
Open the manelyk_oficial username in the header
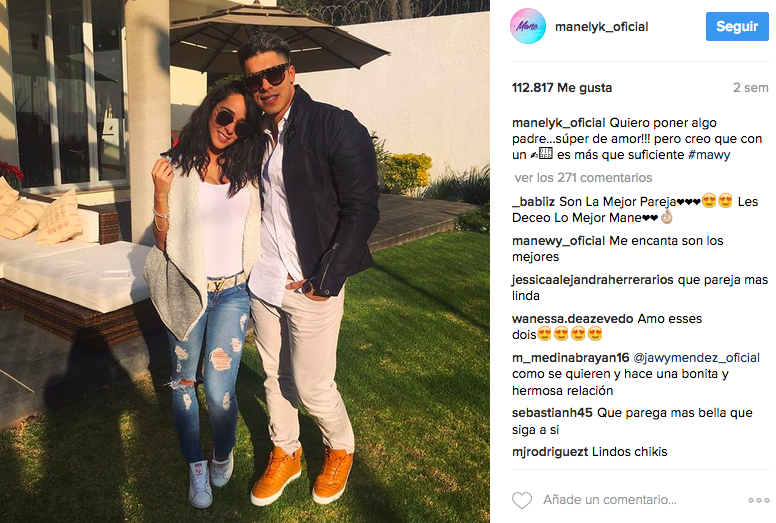[601, 27]
